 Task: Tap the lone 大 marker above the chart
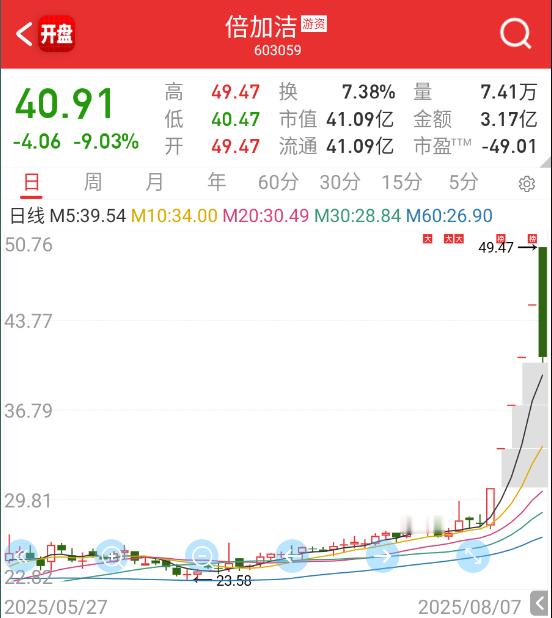[x=427, y=238]
